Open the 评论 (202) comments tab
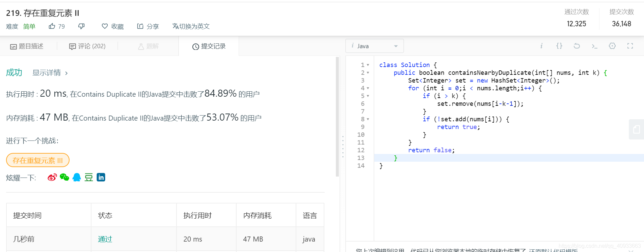 point(87,46)
